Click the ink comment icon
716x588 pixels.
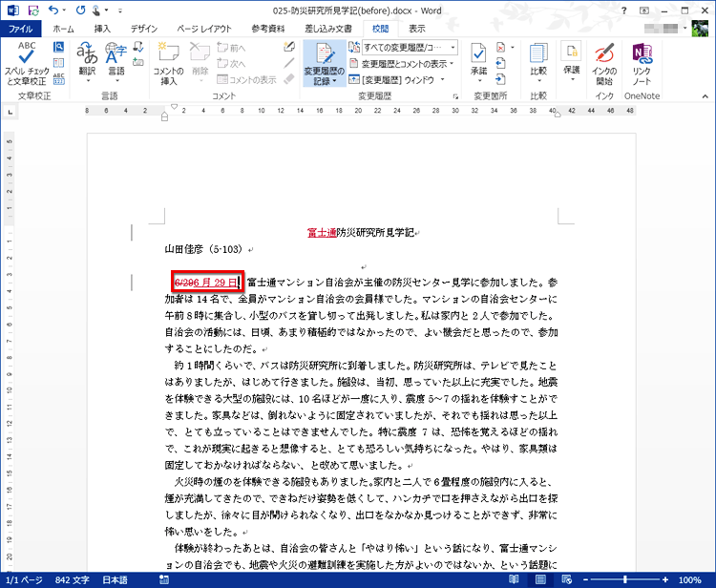tap(288, 47)
